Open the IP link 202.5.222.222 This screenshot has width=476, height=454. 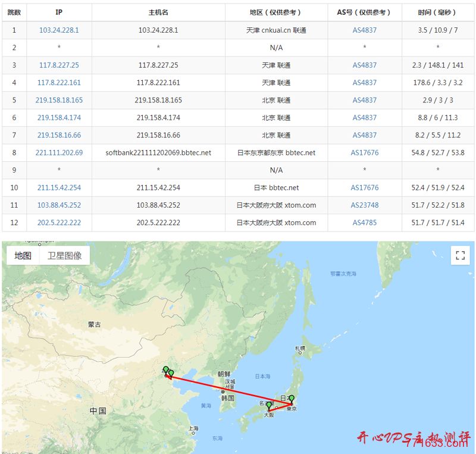click(59, 223)
